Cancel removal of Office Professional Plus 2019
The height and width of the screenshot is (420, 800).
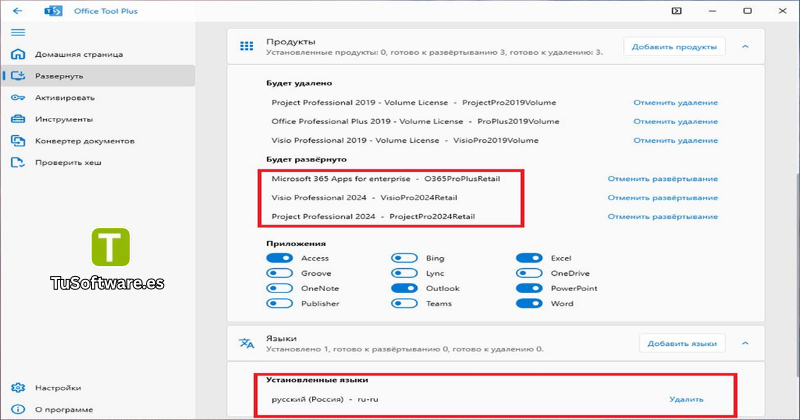pyautogui.click(x=676, y=121)
